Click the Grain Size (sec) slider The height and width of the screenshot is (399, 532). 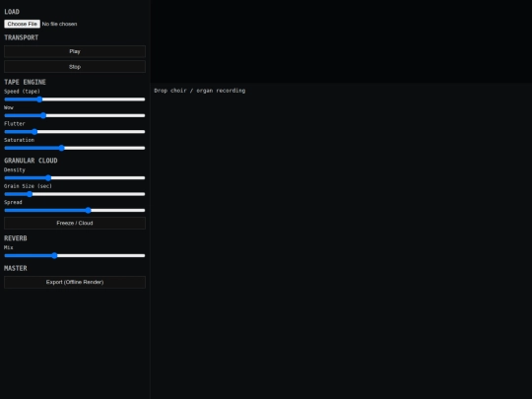coord(75,194)
